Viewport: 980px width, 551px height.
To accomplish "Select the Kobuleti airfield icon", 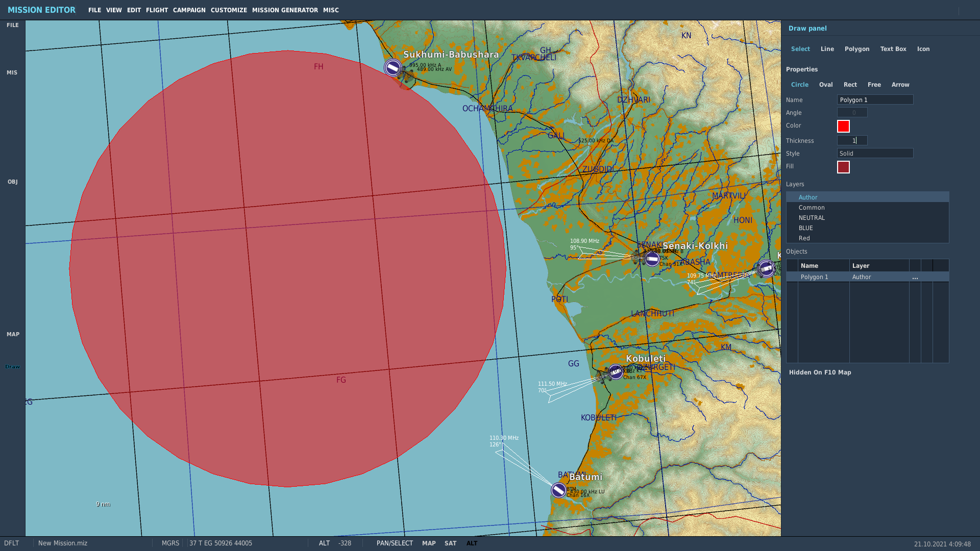I will click(x=616, y=372).
